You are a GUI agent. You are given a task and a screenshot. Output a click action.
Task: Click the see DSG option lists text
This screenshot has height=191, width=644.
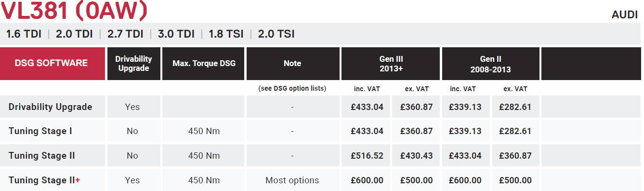(292, 88)
